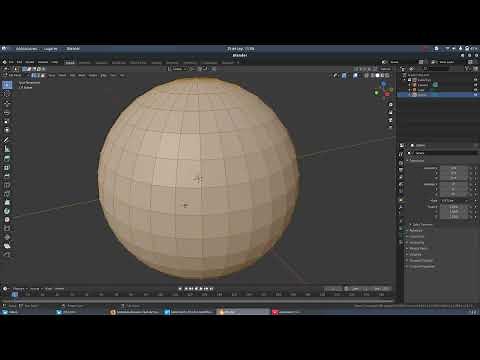The image size is (480, 360).
Task: Select the Select Box tool
Action: coord(7,85)
